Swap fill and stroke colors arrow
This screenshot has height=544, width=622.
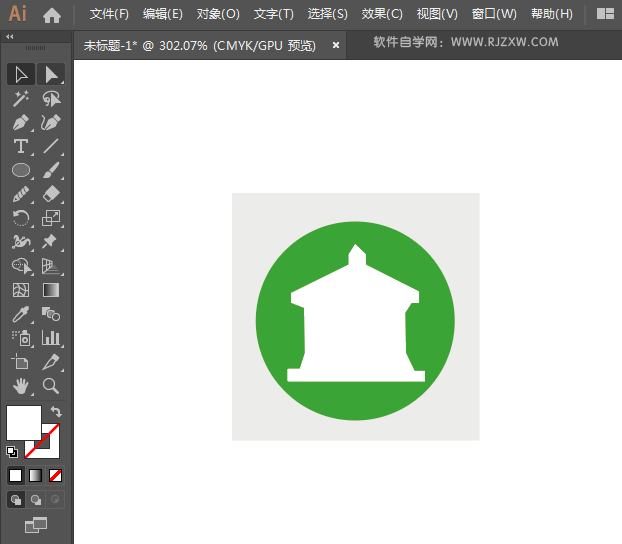pos(56,411)
